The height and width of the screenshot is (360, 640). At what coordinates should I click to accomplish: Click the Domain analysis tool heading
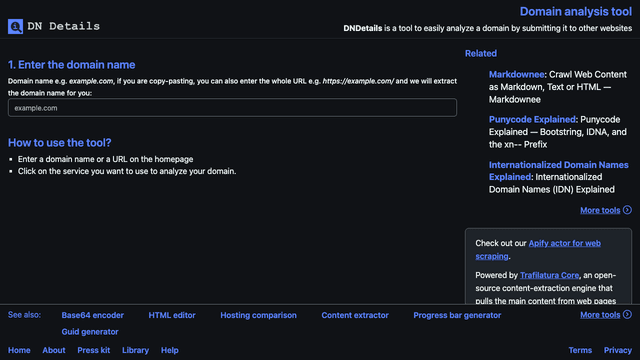pyautogui.click(x=576, y=11)
